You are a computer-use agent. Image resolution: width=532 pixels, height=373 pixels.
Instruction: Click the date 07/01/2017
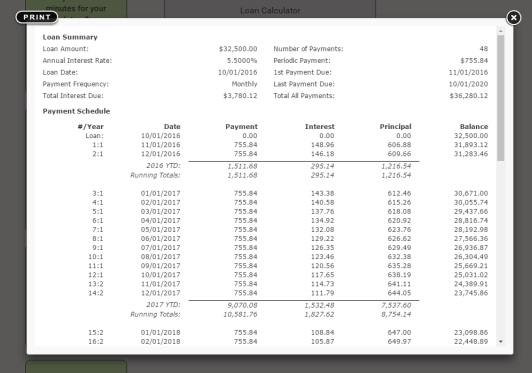(x=160, y=248)
